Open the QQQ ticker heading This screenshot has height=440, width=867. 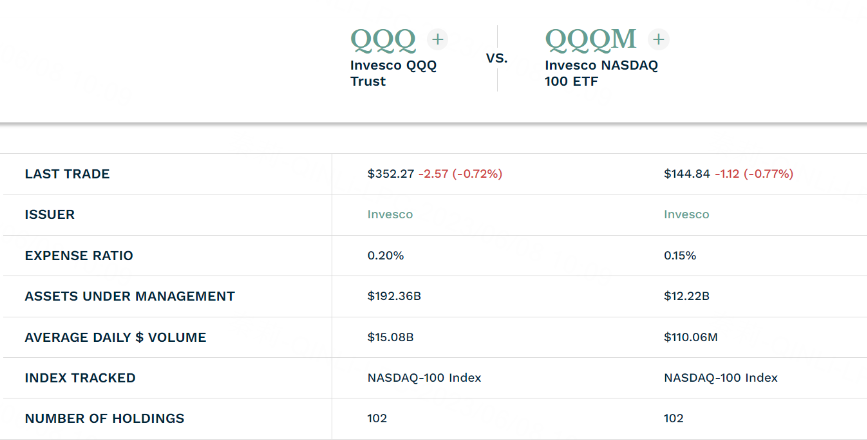(383, 40)
